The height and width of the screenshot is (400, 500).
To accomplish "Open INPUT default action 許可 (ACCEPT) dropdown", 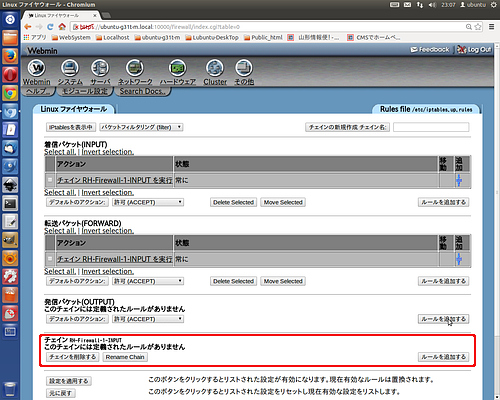I will tap(148, 202).
